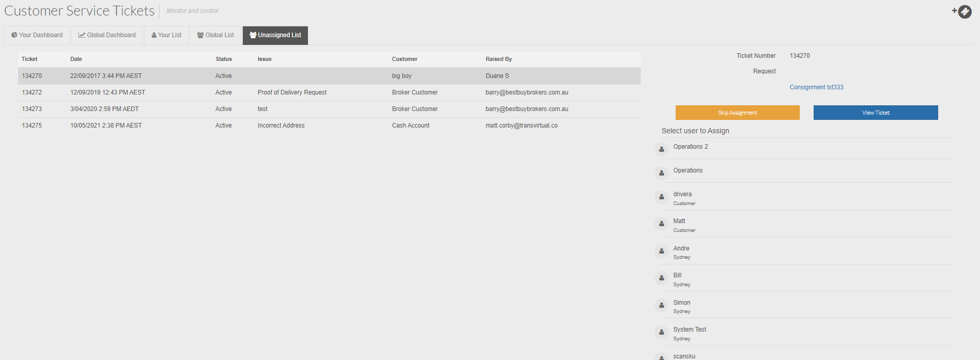
Task: Switch to the Global List tab
Action: tap(215, 35)
